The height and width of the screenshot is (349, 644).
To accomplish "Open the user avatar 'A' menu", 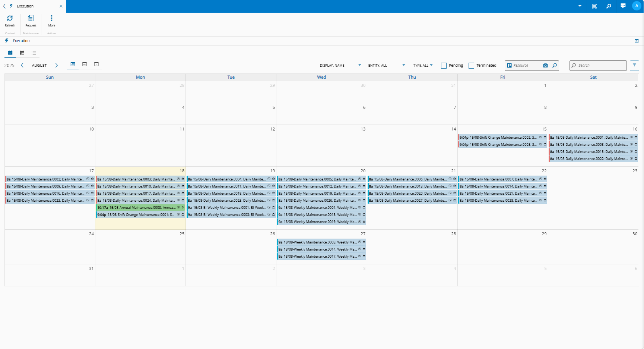I will pos(637,6).
